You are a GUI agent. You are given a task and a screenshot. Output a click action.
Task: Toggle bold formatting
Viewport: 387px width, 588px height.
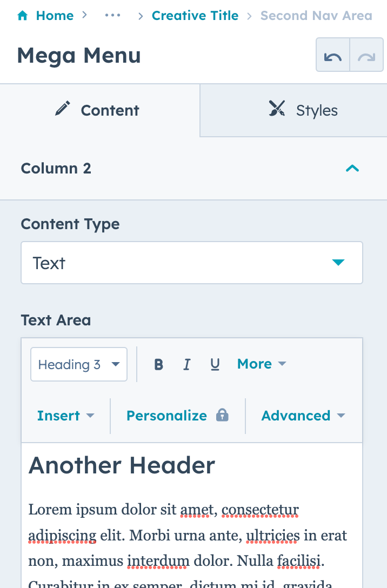tap(158, 364)
